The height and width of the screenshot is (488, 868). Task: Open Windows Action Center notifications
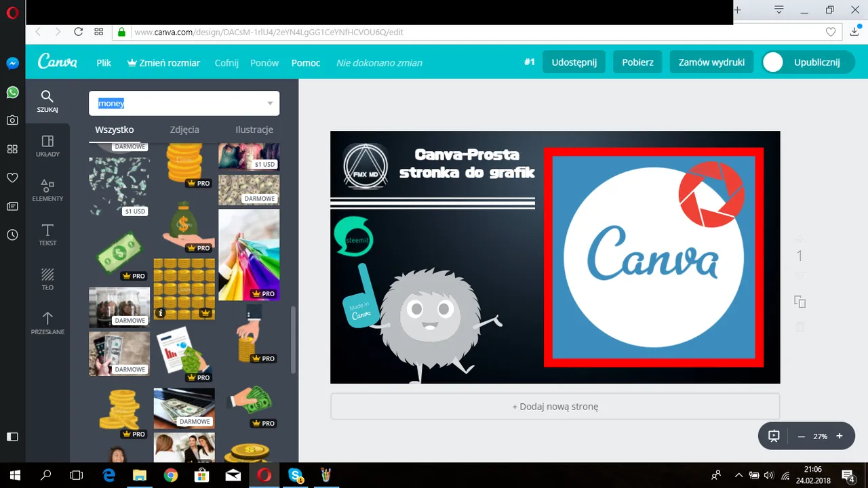(848, 475)
